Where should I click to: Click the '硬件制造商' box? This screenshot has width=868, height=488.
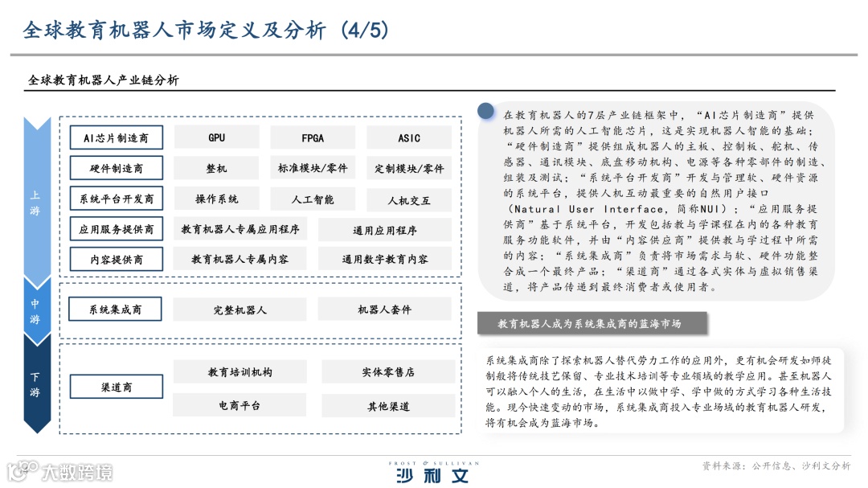click(117, 168)
